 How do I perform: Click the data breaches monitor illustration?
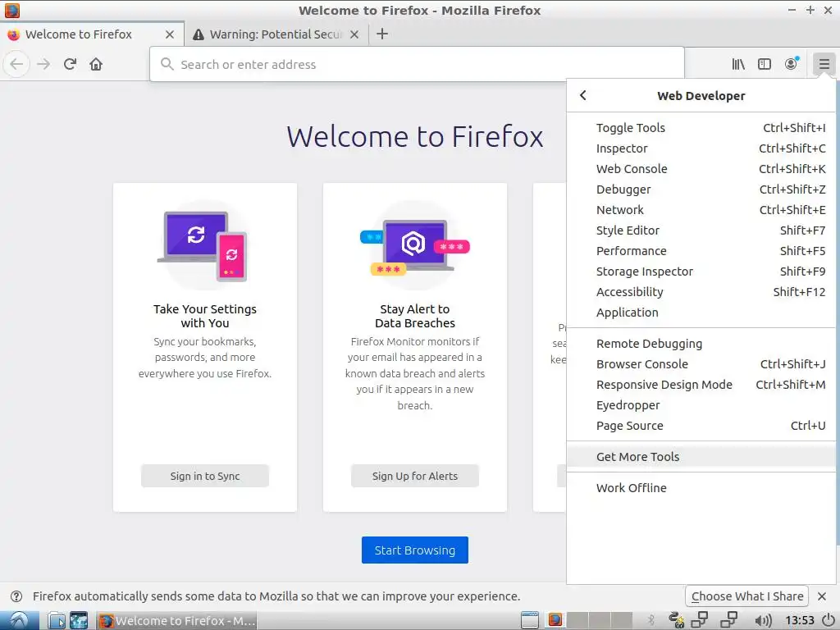coord(414,246)
